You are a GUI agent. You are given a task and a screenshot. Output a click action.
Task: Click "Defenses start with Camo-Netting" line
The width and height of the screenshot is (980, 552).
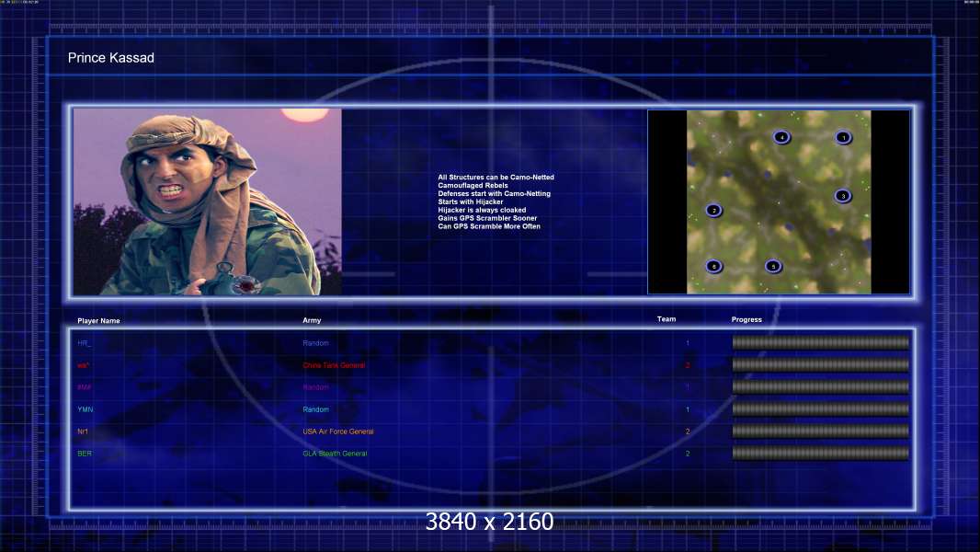(x=494, y=193)
